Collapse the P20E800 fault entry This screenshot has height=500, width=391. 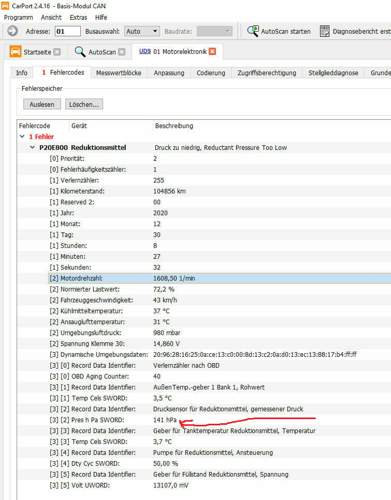point(32,147)
